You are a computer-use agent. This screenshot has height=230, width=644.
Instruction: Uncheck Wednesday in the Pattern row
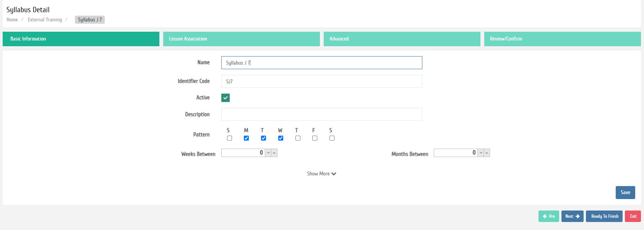coord(281,138)
